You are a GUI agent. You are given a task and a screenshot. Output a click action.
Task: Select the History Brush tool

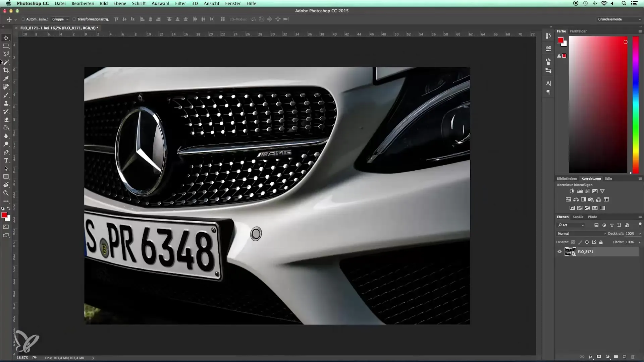tap(6, 112)
